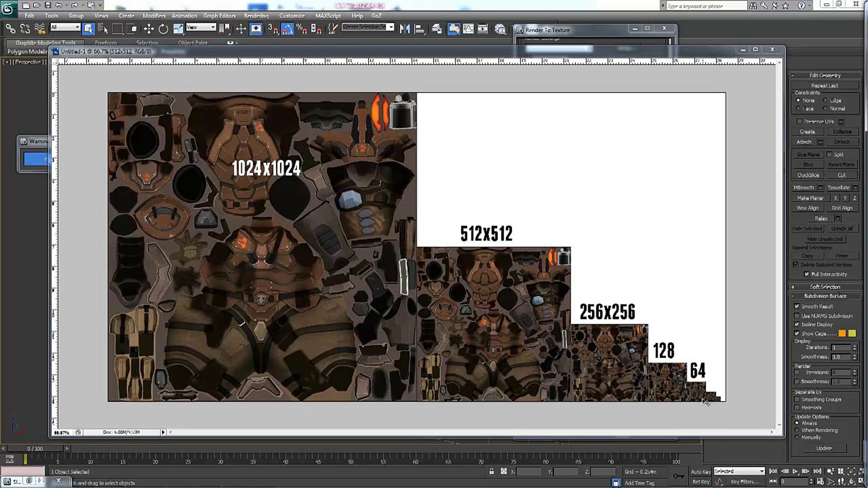This screenshot has width=868, height=488.
Task: Select the Manually update option
Action: (797, 437)
